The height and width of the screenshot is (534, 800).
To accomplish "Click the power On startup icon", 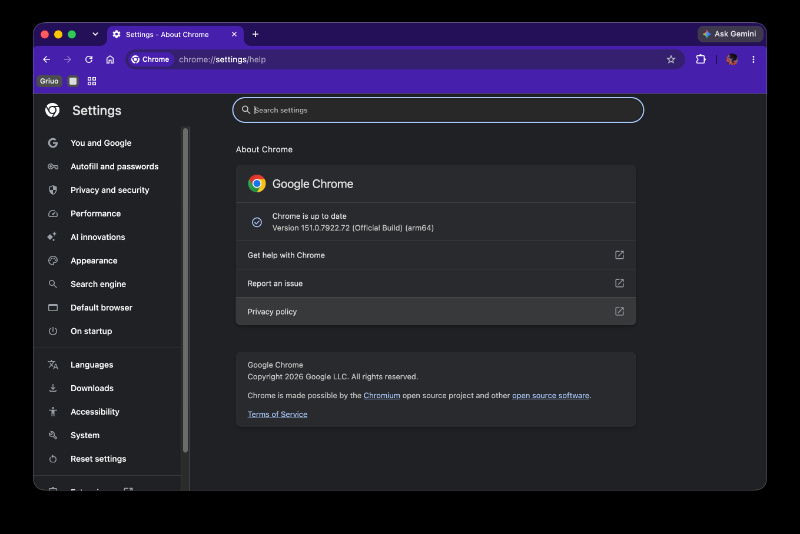I will tap(53, 331).
